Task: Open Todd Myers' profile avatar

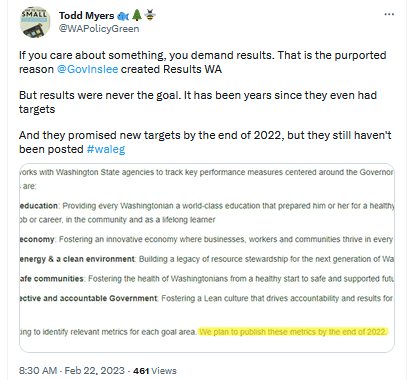Action: (x=35, y=22)
